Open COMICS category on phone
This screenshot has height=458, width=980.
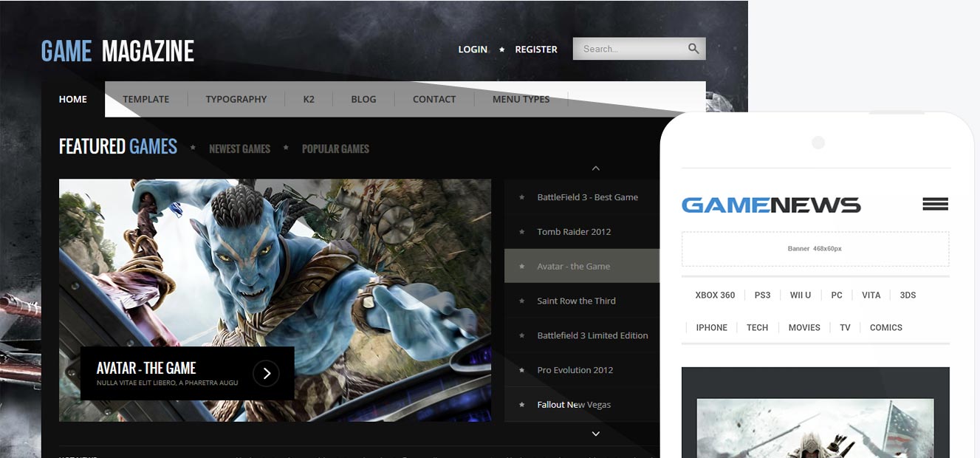[x=886, y=327]
